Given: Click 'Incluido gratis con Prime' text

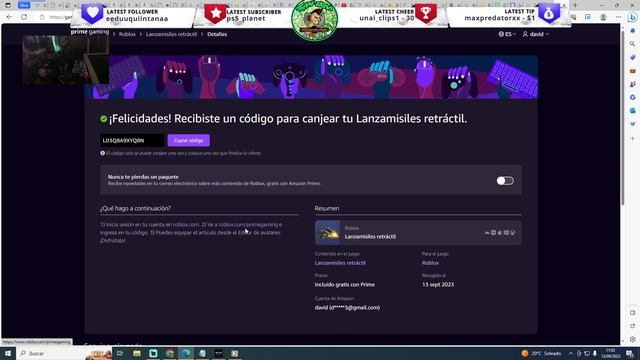Looking at the screenshot, I should 344,284.
